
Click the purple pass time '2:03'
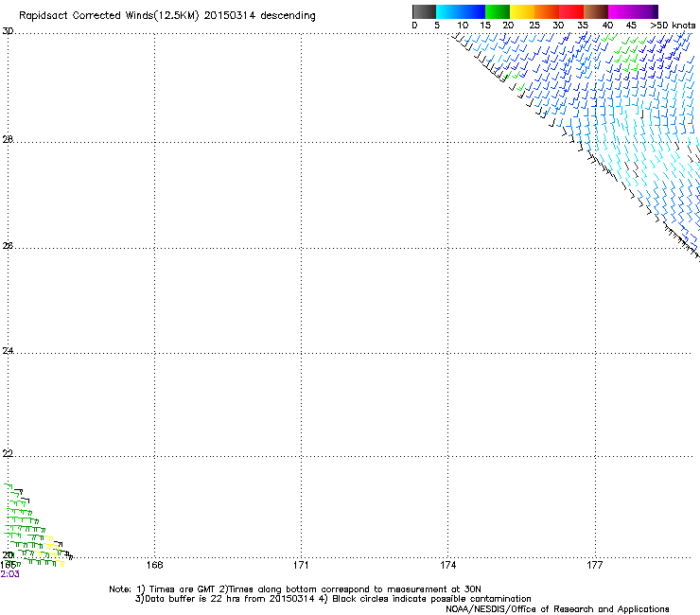point(9,574)
